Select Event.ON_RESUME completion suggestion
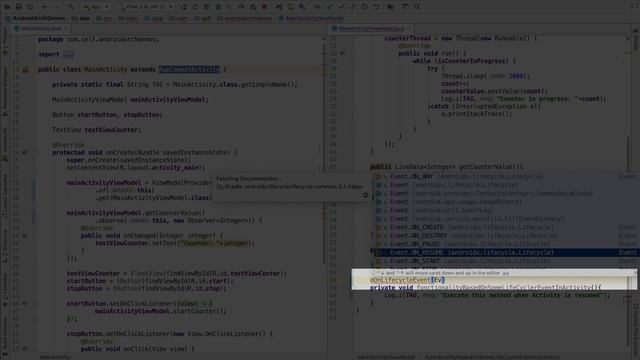This screenshot has width=640, height=360. 505,253
